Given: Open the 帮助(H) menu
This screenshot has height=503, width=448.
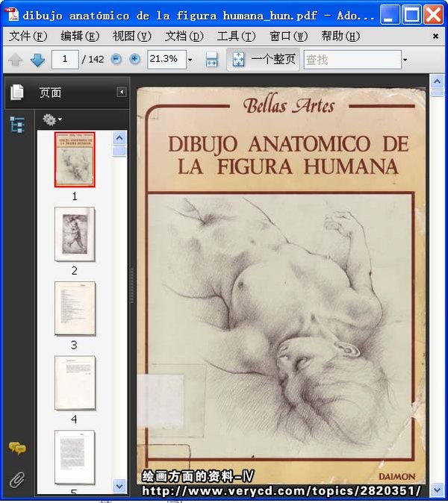Looking at the screenshot, I should click(340, 36).
